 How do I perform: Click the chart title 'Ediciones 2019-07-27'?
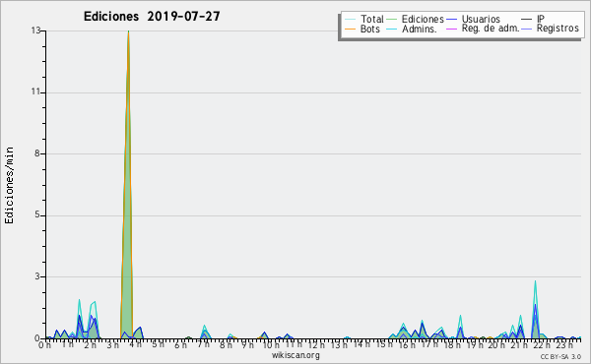click(x=152, y=17)
